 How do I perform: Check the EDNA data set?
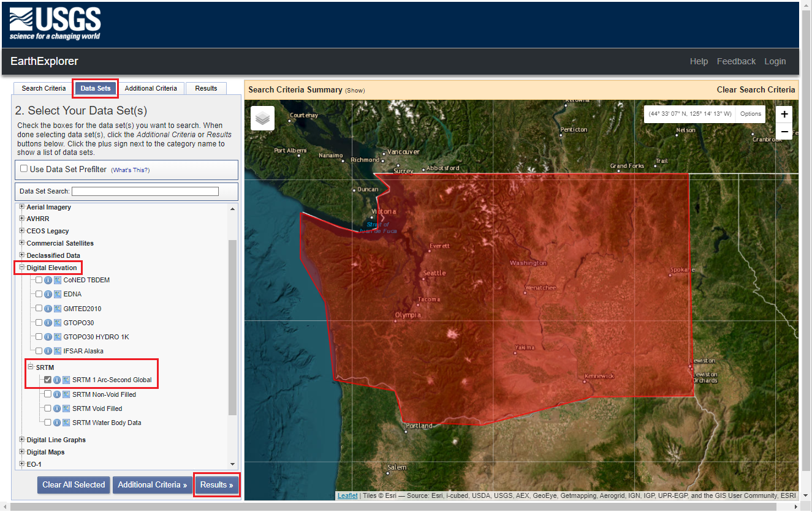(x=39, y=294)
